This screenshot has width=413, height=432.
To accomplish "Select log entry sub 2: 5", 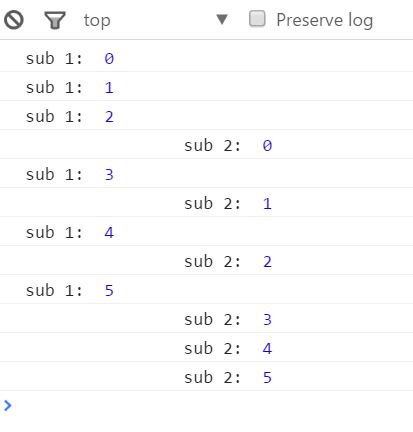I will click(x=206, y=377).
